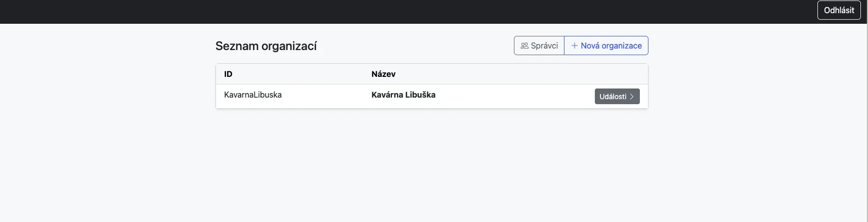This screenshot has width=868, height=222.
Task: Click the people icon on Správci
Action: pos(525,46)
